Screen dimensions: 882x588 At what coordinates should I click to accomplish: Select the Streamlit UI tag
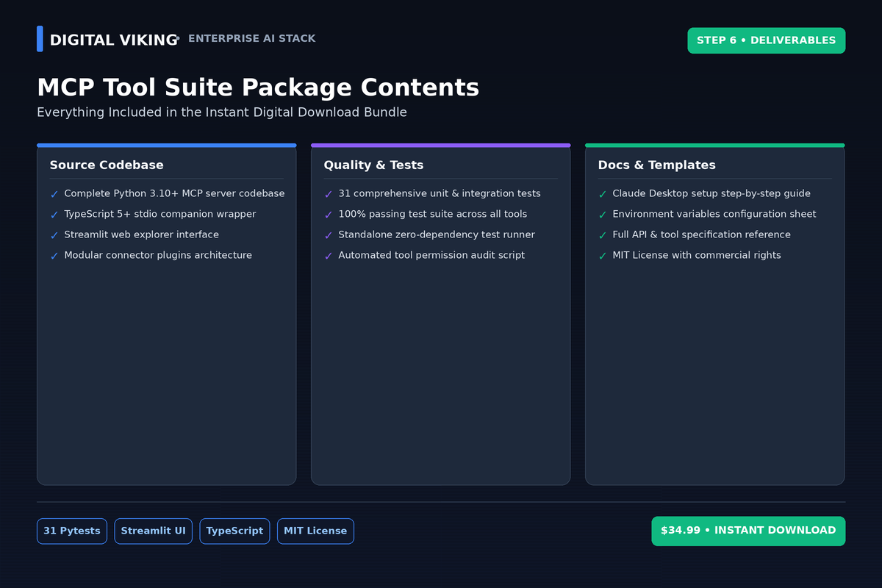coord(153,531)
